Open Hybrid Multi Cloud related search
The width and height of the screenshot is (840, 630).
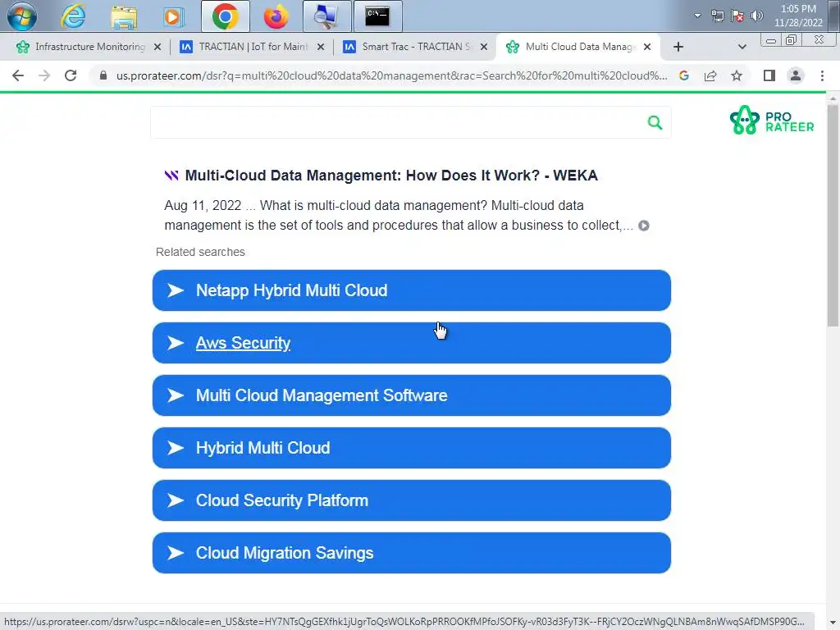[x=412, y=448]
